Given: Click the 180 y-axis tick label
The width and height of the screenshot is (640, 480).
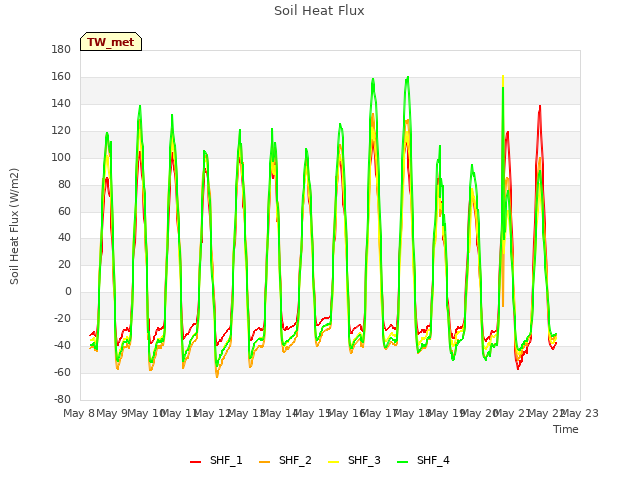Looking at the screenshot, I should [x=61, y=50].
